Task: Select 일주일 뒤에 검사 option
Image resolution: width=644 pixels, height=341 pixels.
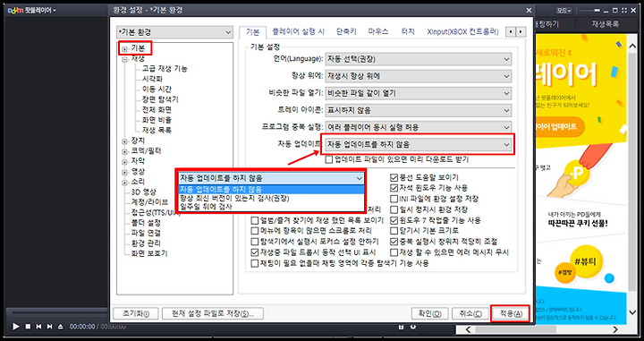Action: click(272, 207)
